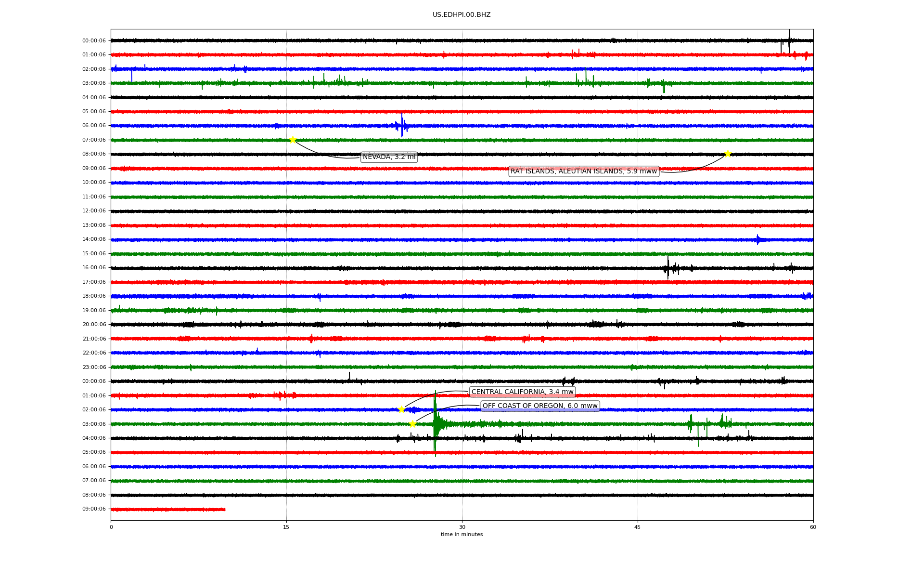Viewport: 924px width, 578px height.
Task: Click the 60 minute x-axis tick label
Action: [x=813, y=527]
